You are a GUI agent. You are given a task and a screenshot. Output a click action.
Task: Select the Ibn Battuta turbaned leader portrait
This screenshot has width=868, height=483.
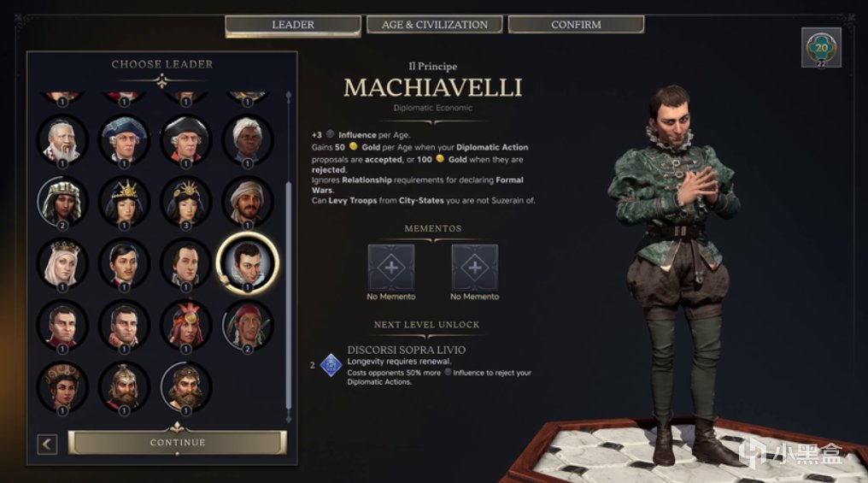[248, 202]
